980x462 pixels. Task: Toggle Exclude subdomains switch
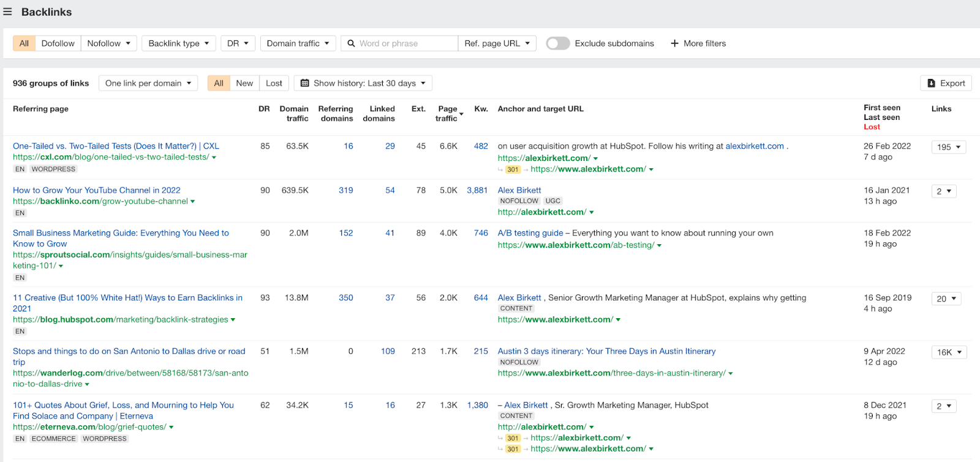(557, 43)
